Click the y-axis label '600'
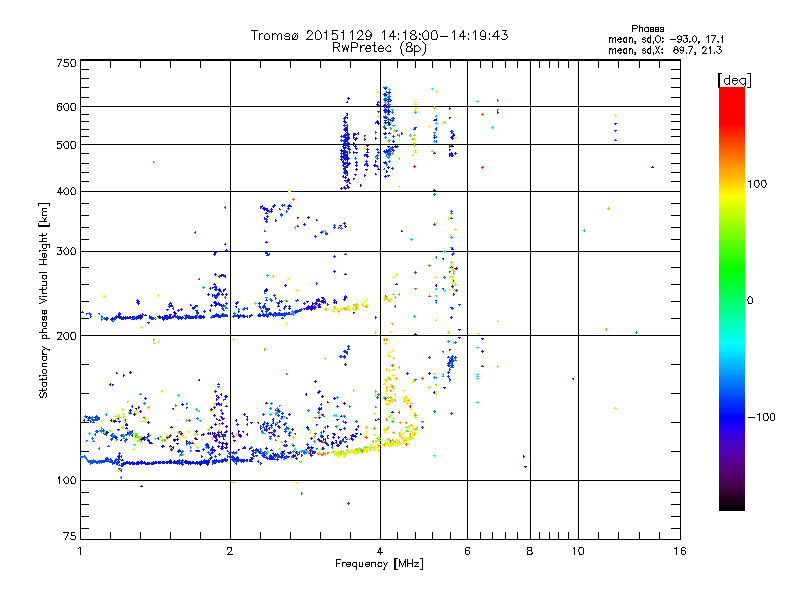This screenshot has width=800, height=600. [67, 107]
